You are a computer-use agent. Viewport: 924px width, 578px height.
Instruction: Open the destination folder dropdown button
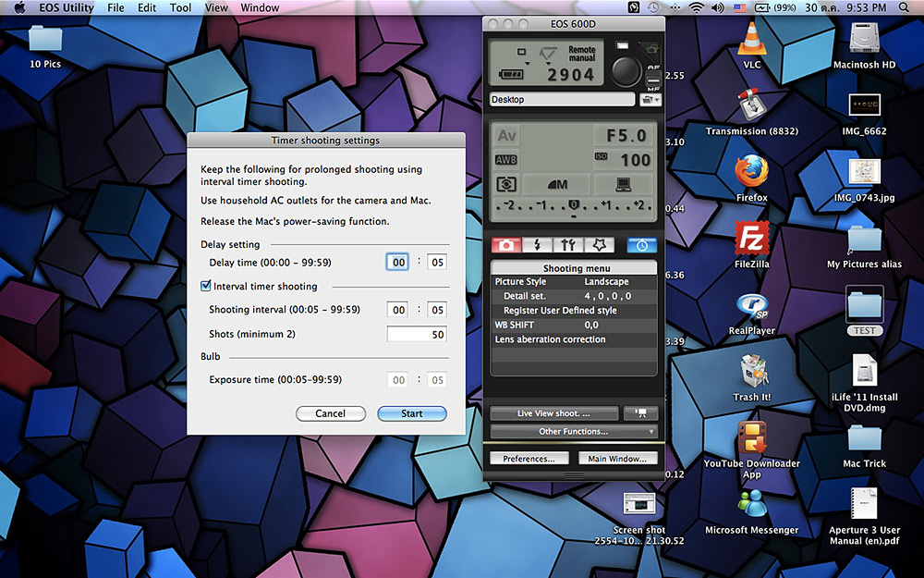(650, 100)
